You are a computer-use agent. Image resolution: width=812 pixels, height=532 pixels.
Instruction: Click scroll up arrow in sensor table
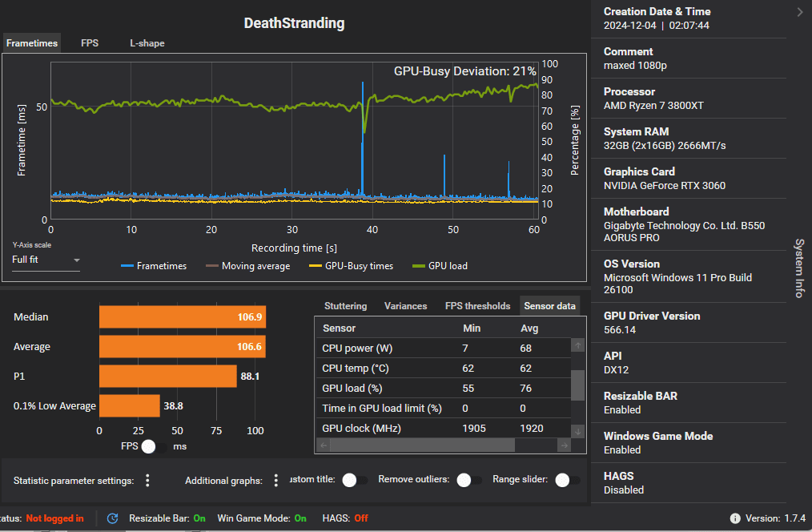tap(578, 345)
